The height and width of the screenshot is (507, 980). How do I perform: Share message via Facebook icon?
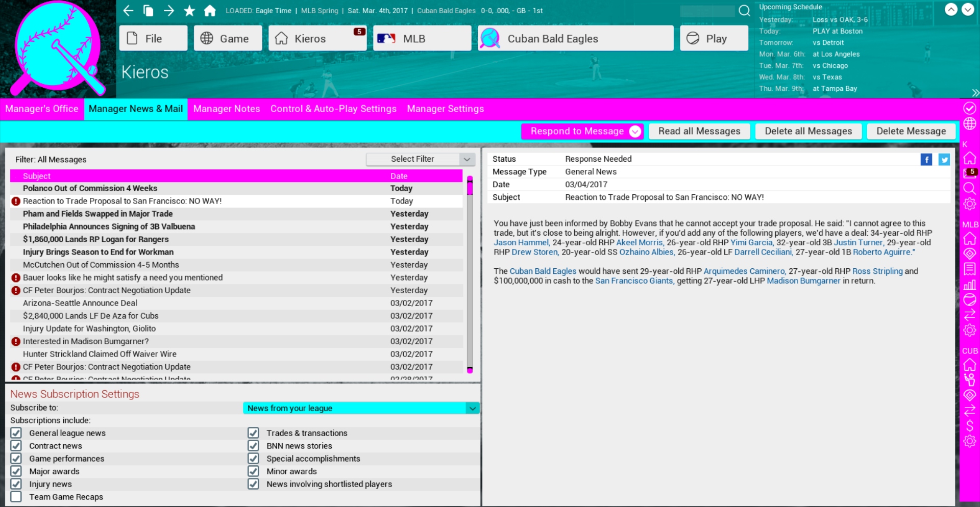pyautogui.click(x=926, y=160)
